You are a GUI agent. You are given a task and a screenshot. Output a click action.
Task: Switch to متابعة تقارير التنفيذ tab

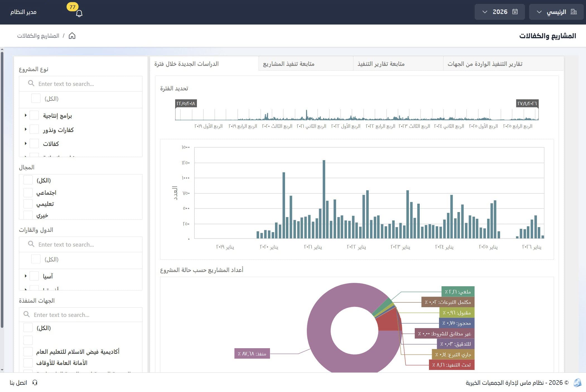point(398,64)
